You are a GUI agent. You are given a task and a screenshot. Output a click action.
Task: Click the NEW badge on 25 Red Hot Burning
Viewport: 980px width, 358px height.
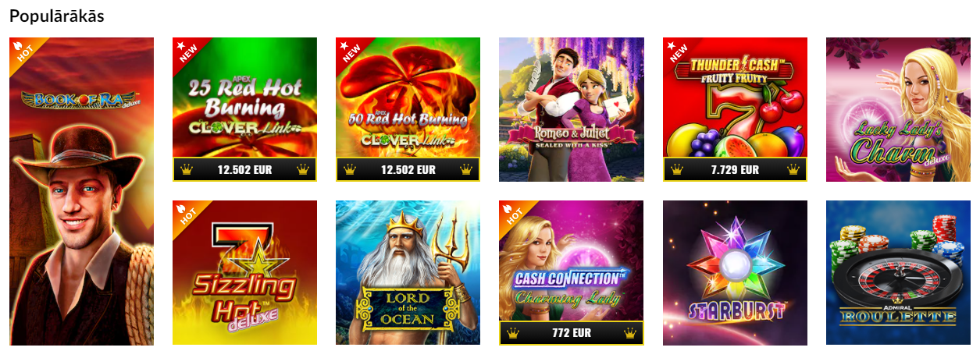185,51
